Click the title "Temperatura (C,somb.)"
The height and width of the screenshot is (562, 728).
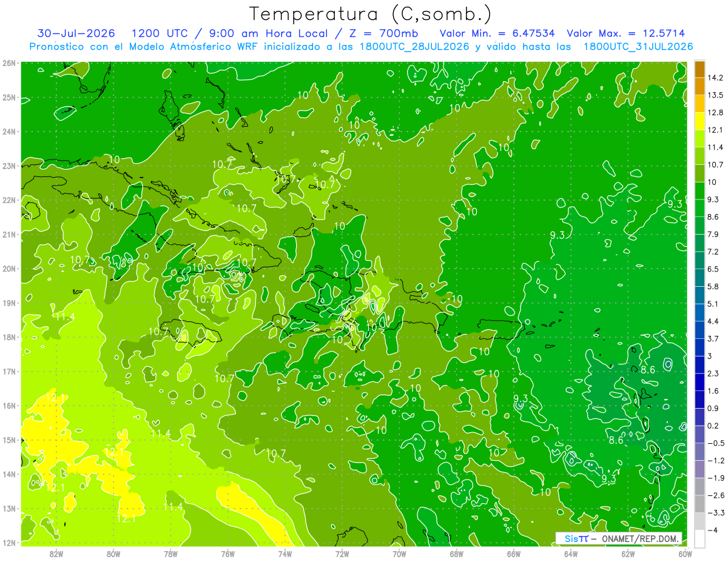[x=371, y=14]
